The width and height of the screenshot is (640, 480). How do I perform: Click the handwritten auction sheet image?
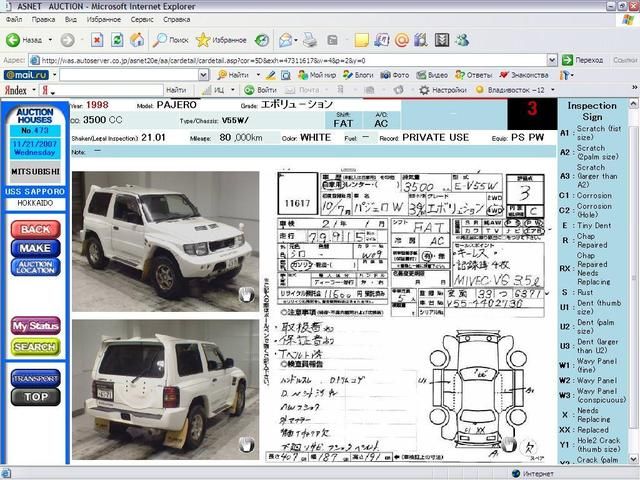click(407, 314)
